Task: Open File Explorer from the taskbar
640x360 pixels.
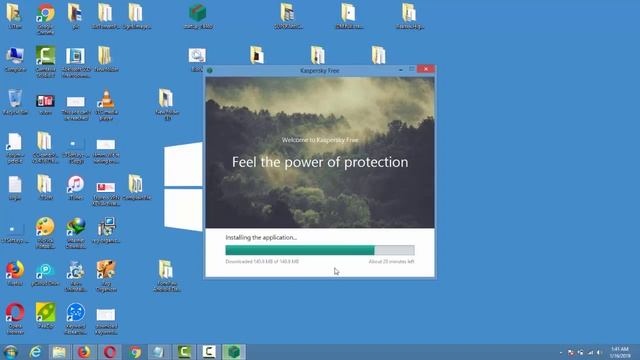Action: pyautogui.click(x=60, y=352)
